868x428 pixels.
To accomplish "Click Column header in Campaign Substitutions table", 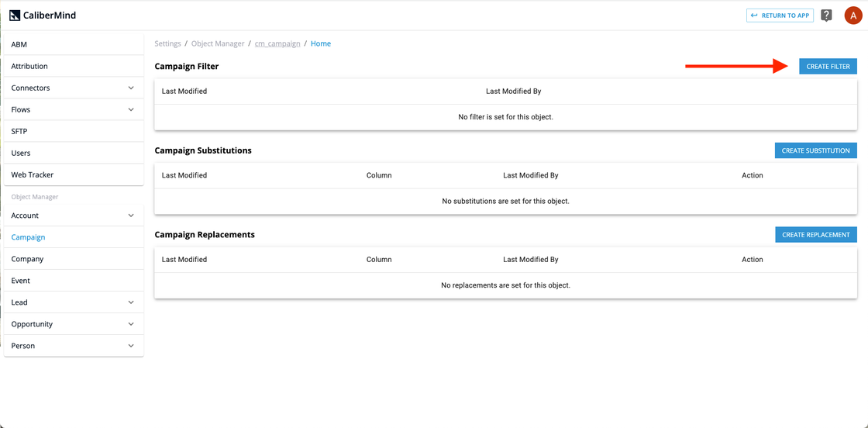I will coord(379,175).
